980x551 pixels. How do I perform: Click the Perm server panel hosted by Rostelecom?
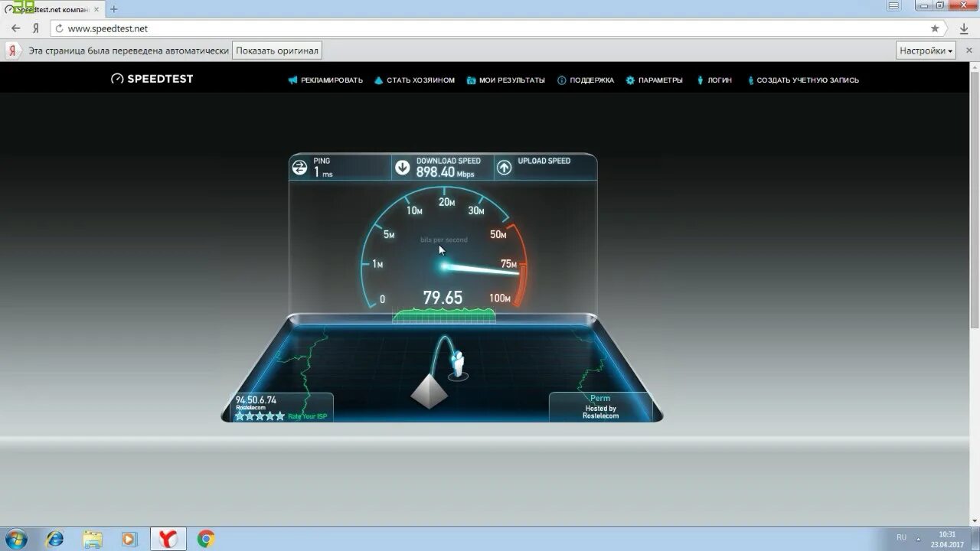coord(600,406)
